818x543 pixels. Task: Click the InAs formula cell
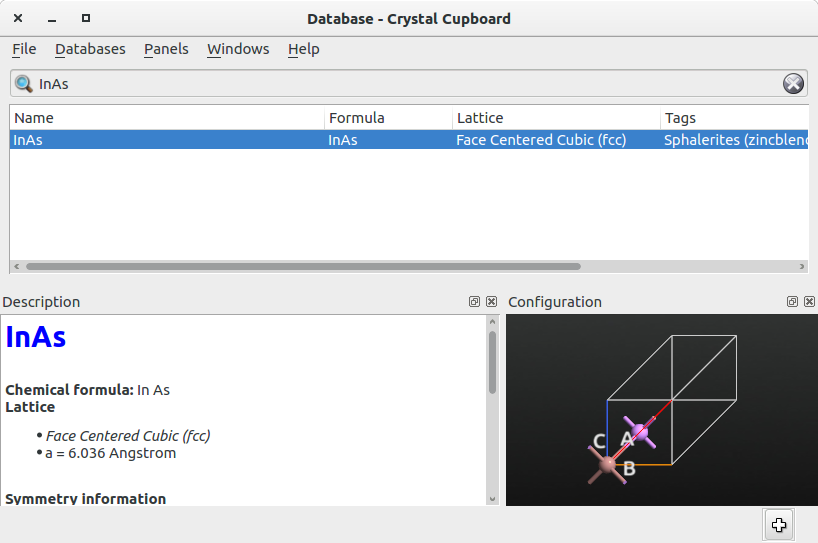(x=388, y=140)
